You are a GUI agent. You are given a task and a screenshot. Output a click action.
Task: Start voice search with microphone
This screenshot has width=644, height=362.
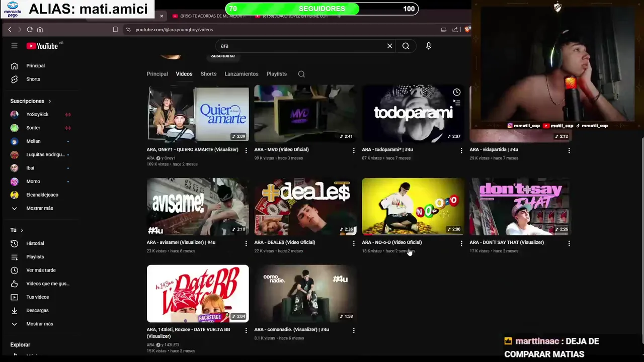point(428,46)
